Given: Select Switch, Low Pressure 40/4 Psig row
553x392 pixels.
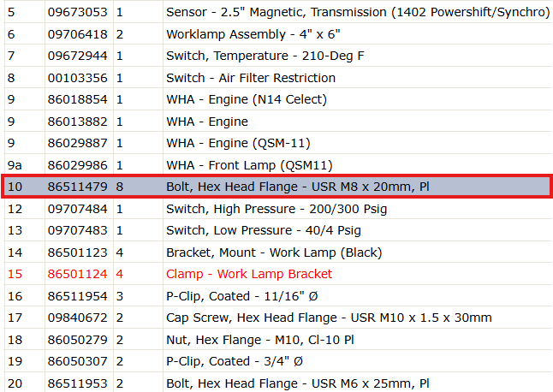Looking at the screenshot, I should [278, 230].
